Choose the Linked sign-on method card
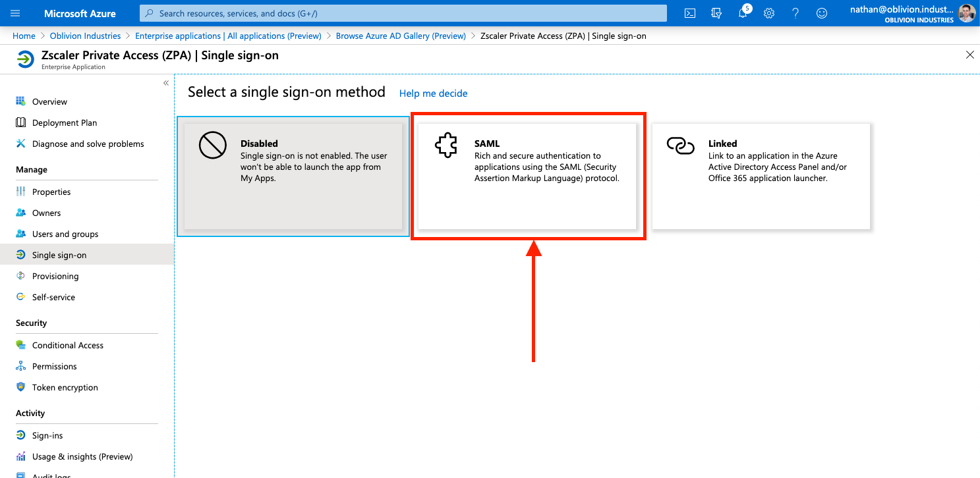Image resolution: width=980 pixels, height=478 pixels. tap(761, 176)
